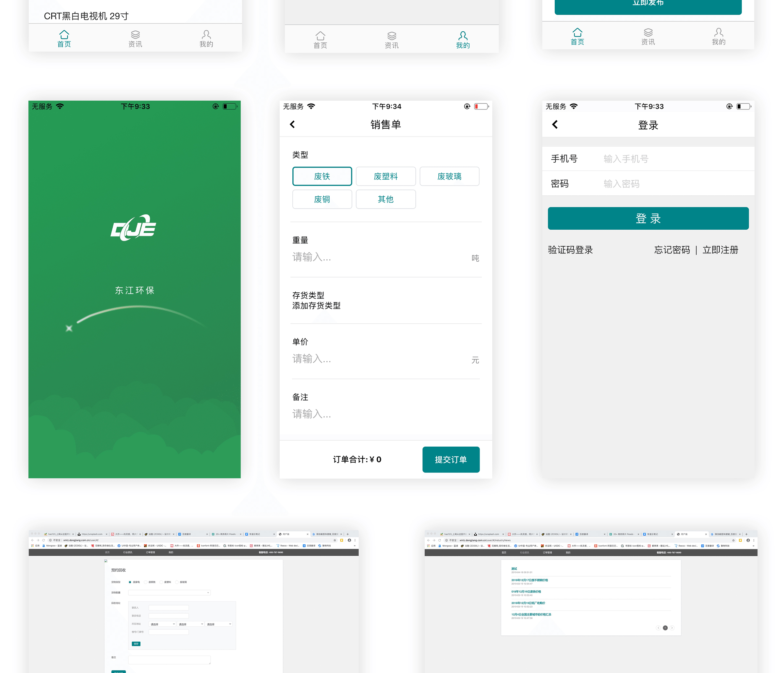Select the 废塑料 radio button
This screenshot has height=673, width=784.
point(161,582)
